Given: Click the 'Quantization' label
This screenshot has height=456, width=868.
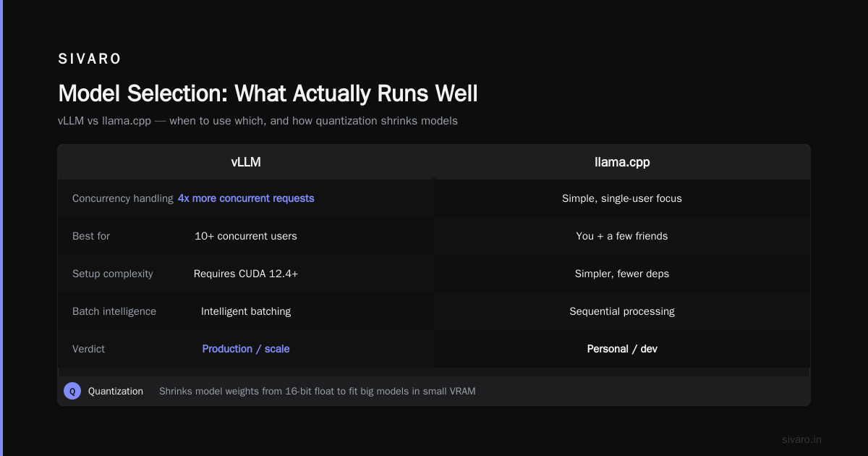Looking at the screenshot, I should pyautogui.click(x=116, y=391).
